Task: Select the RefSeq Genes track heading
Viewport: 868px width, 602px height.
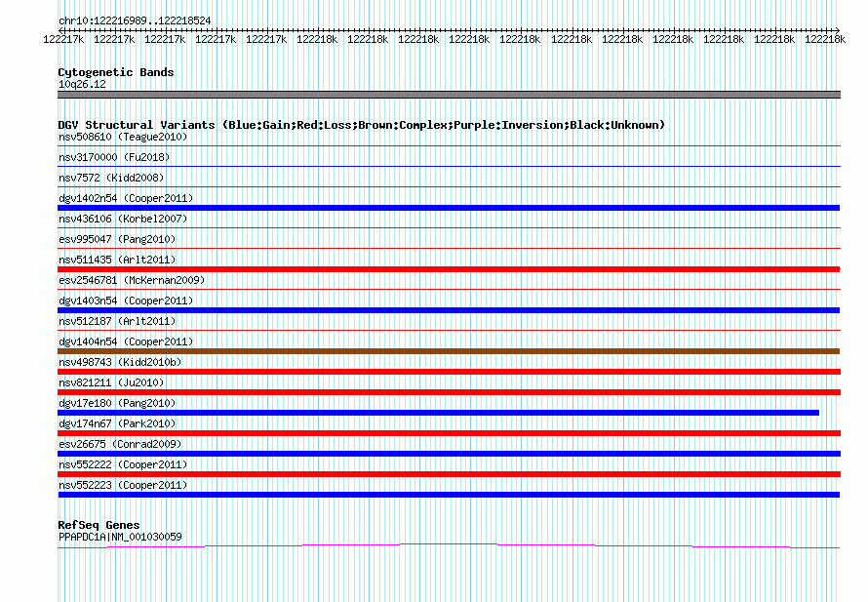Action: 99,525
